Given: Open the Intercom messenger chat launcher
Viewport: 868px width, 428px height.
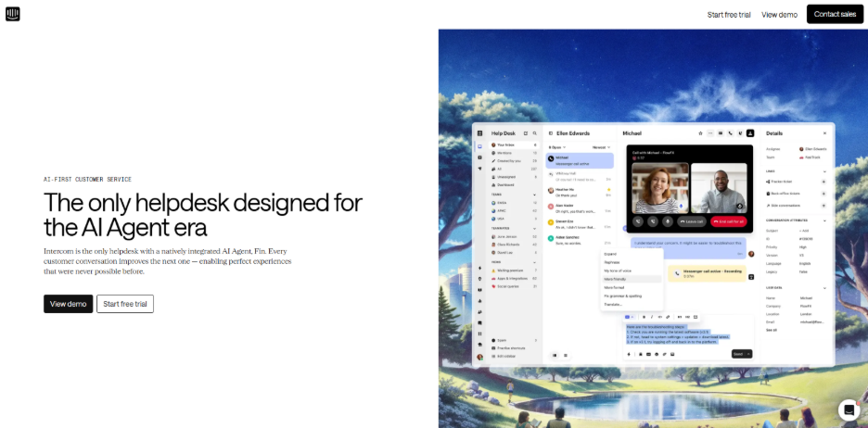Looking at the screenshot, I should (849, 409).
